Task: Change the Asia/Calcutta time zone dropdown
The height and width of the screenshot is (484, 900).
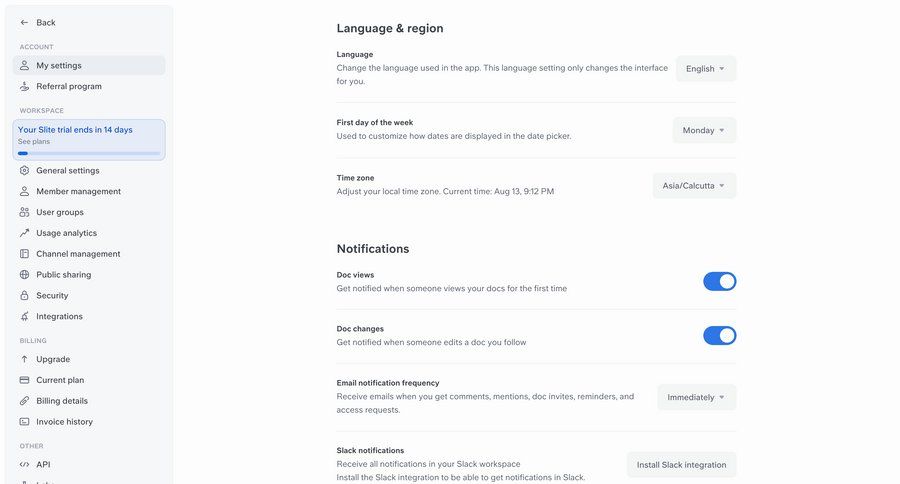Action: coord(694,186)
